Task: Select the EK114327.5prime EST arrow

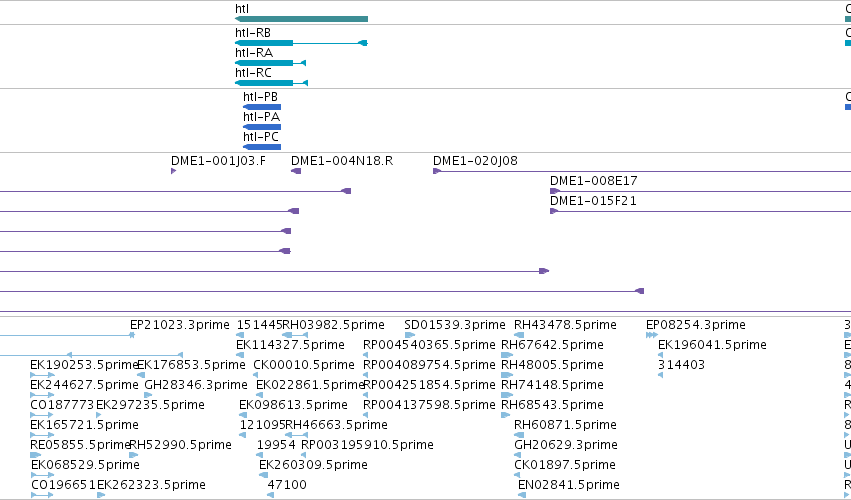Action: [x=240, y=355]
